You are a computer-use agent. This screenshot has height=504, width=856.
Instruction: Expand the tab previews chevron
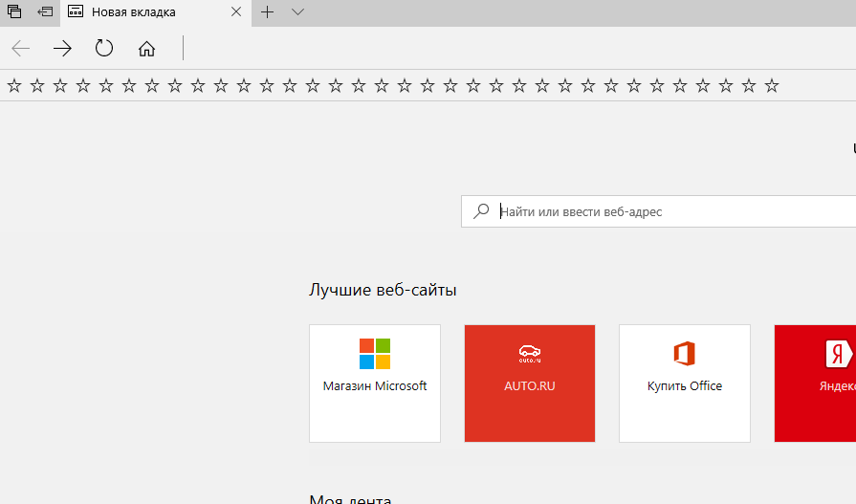(297, 12)
